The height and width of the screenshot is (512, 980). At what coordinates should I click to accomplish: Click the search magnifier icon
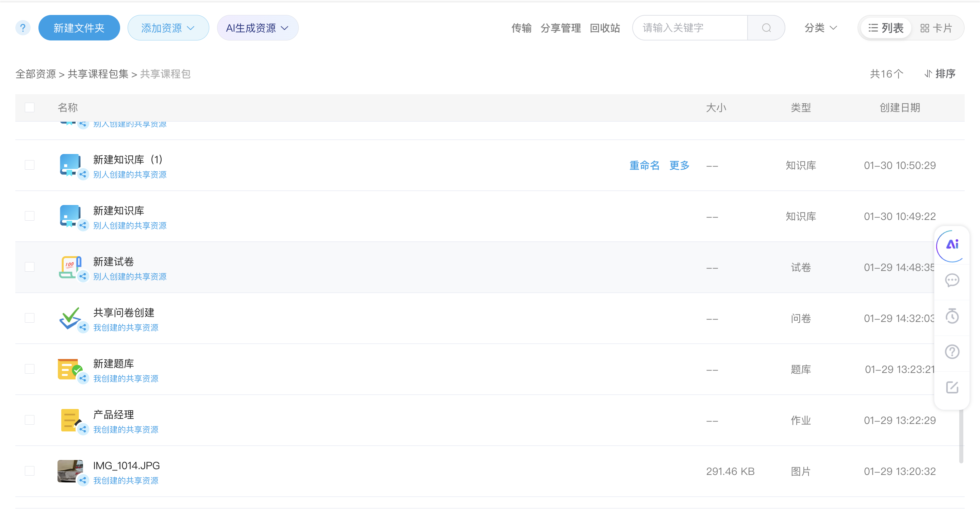click(x=766, y=28)
